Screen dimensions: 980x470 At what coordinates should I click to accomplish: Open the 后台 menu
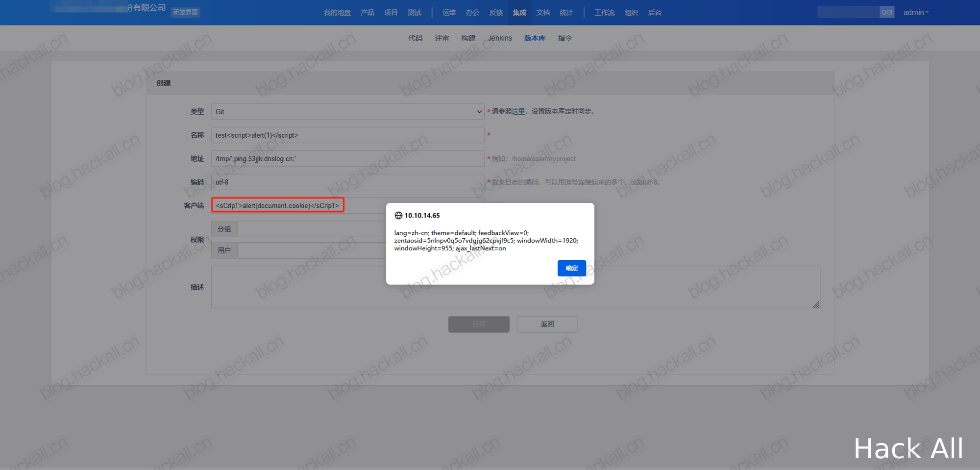(655, 13)
